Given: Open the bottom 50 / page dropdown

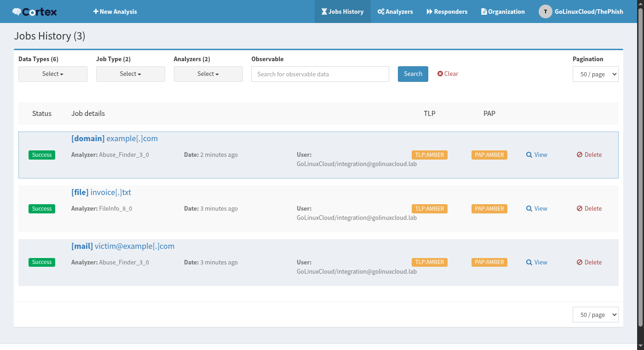Looking at the screenshot, I should click(x=596, y=315).
